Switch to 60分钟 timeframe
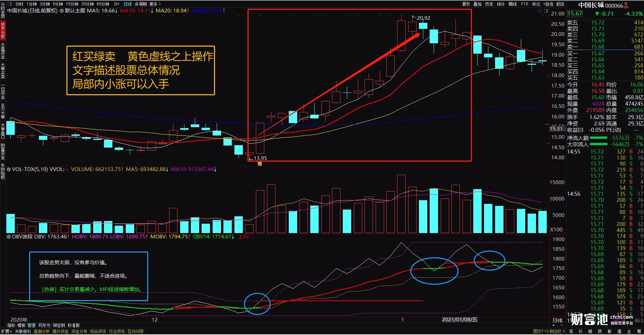 [x=103, y=4]
